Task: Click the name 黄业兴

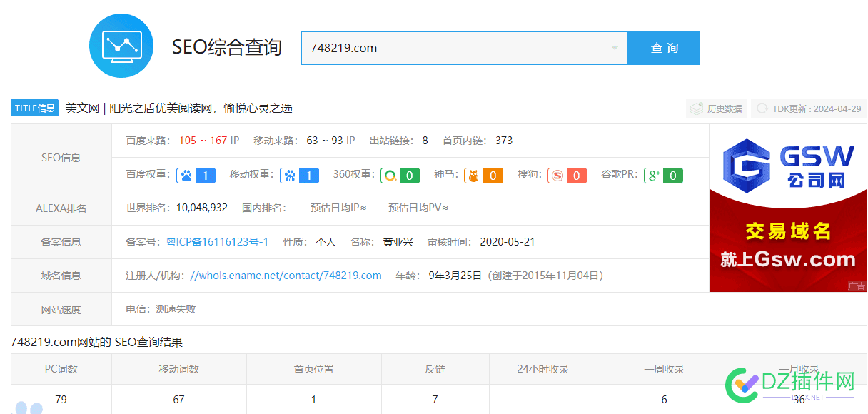Action: point(398,242)
